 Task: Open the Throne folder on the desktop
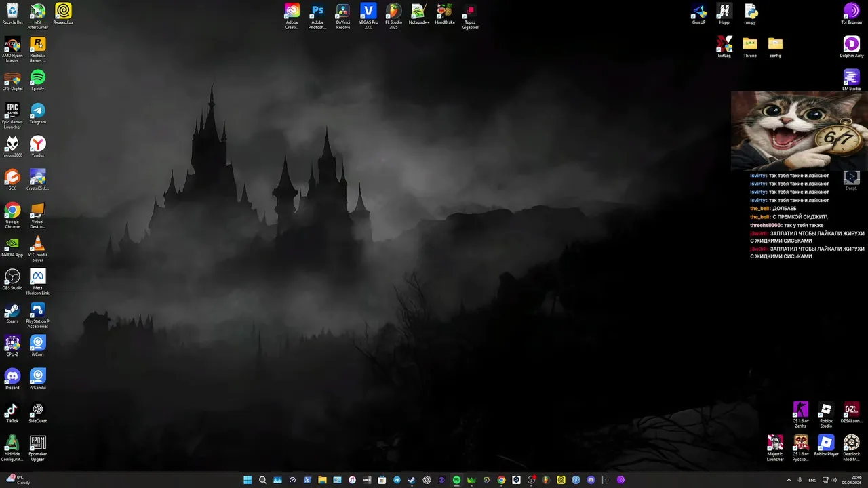point(750,47)
